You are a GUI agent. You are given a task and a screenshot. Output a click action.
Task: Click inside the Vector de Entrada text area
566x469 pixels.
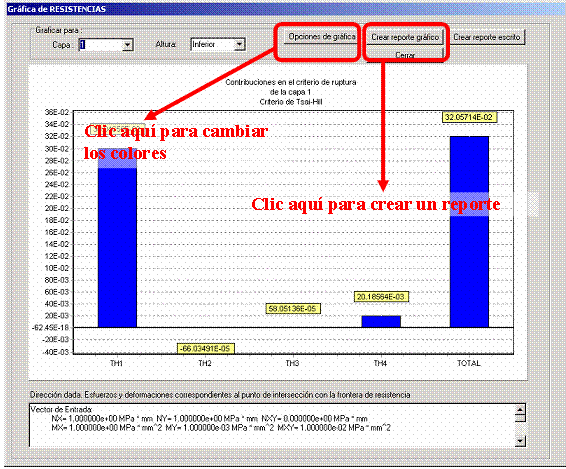pos(272,425)
